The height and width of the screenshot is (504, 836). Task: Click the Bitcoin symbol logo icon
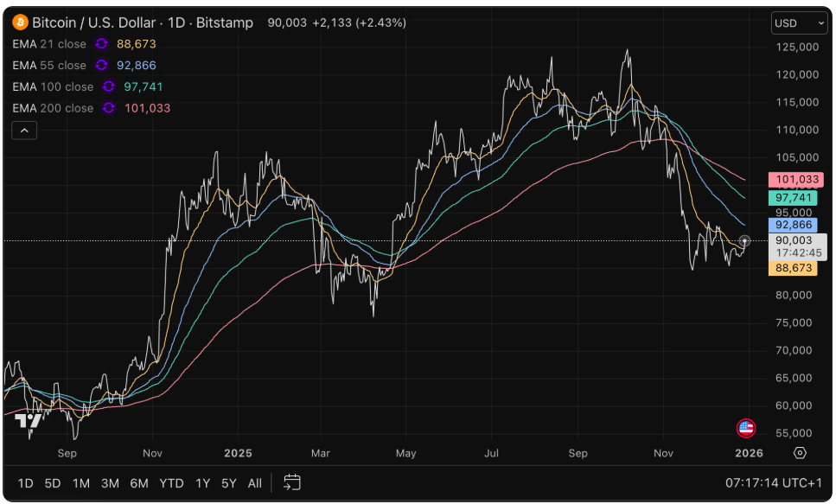(20, 22)
